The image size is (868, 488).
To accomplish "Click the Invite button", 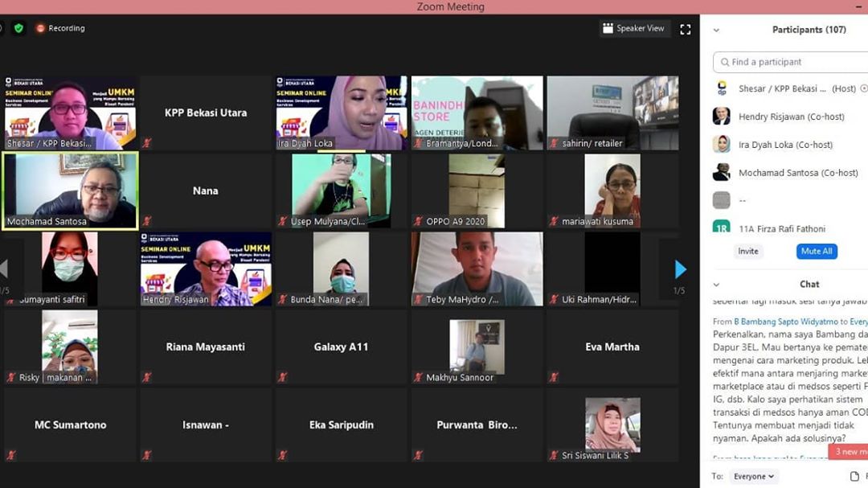I will point(748,251).
